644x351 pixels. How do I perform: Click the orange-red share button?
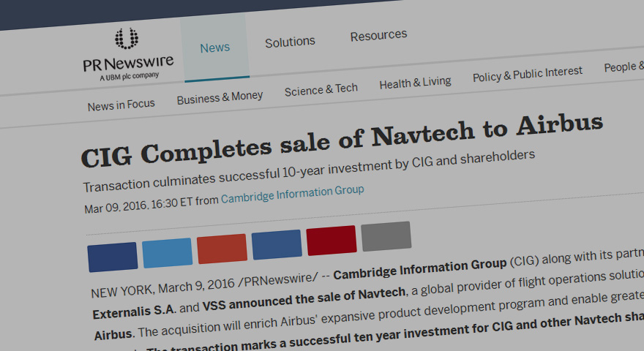coord(222,249)
